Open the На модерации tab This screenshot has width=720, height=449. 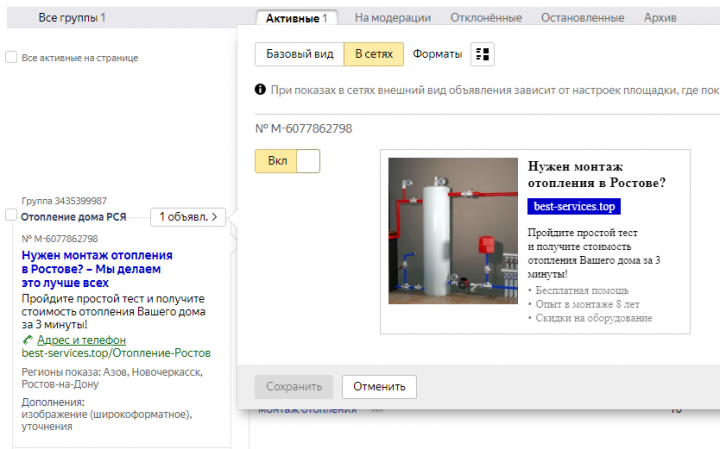[x=393, y=18]
